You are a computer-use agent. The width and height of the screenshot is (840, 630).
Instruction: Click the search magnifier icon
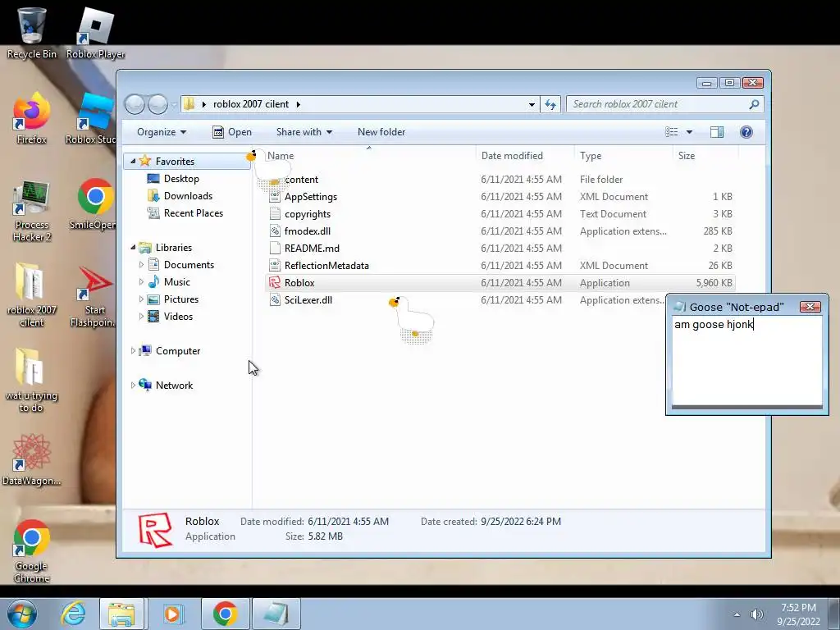pyautogui.click(x=754, y=104)
